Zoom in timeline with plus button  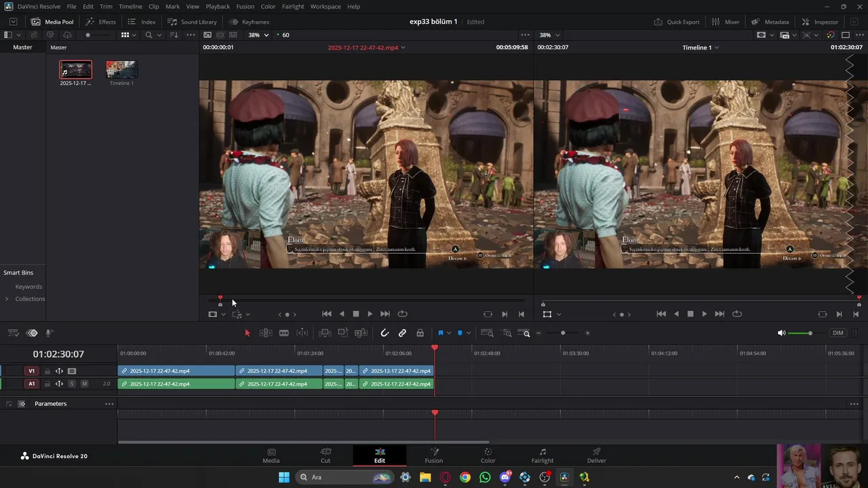click(x=587, y=333)
